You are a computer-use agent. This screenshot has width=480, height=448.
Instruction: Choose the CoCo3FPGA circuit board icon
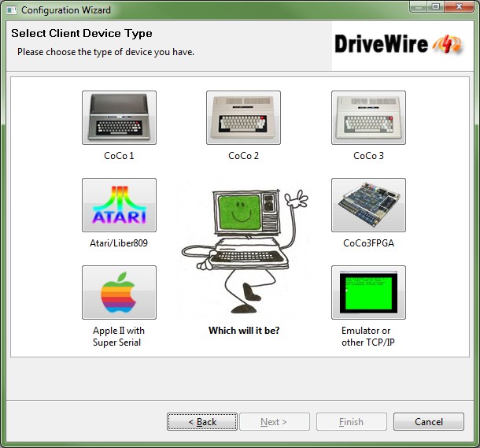pyautogui.click(x=368, y=205)
